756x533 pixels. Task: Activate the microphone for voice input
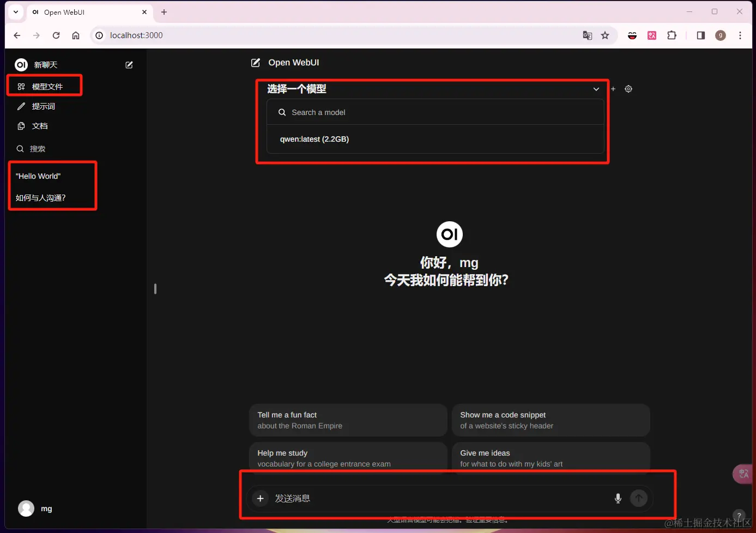coord(618,498)
